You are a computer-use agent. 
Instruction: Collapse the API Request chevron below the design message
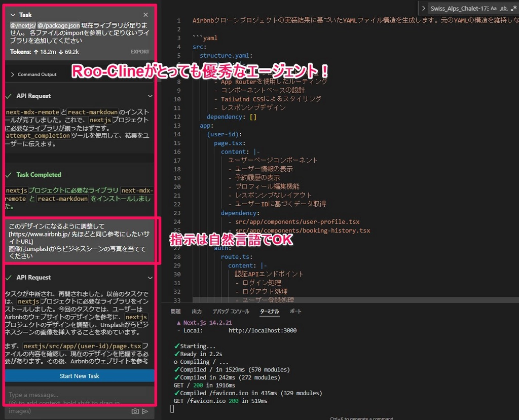tap(150, 278)
